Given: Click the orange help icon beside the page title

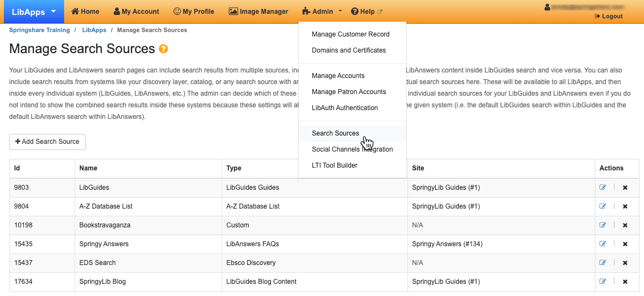Looking at the screenshot, I should (x=164, y=49).
